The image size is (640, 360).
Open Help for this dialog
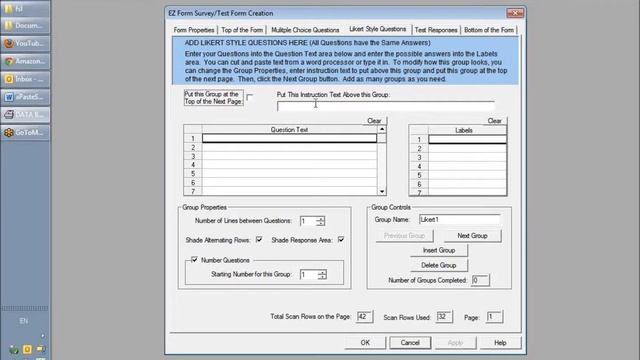[x=500, y=342]
